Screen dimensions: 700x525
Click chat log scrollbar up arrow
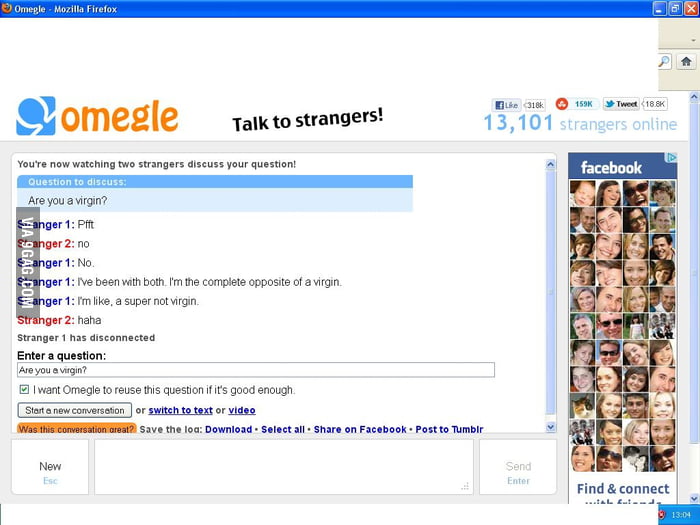point(550,164)
